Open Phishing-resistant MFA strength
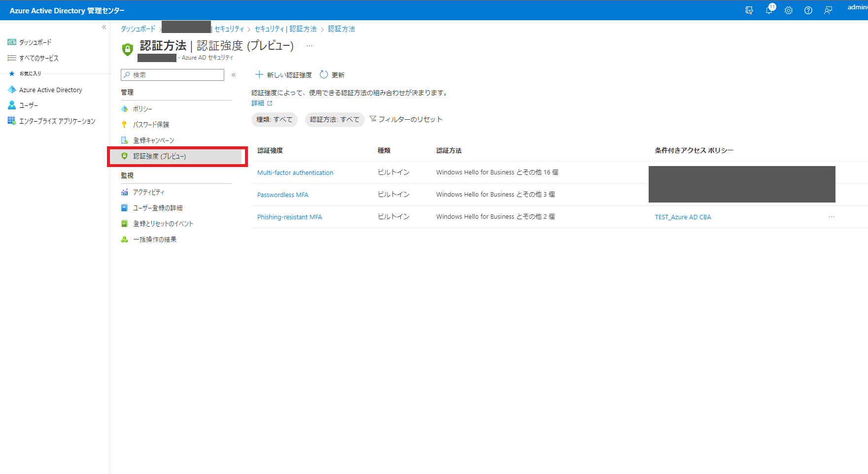This screenshot has width=868, height=474. pos(289,217)
